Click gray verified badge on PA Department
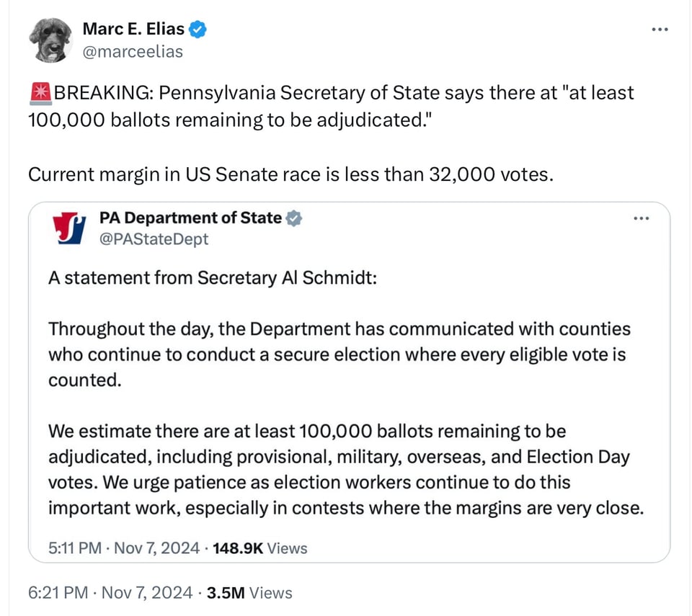 (294, 218)
